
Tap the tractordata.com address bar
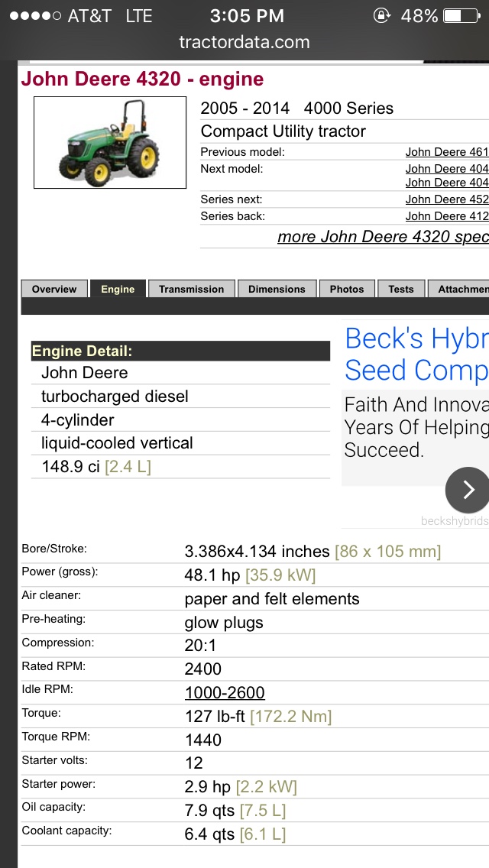pyautogui.click(x=244, y=42)
